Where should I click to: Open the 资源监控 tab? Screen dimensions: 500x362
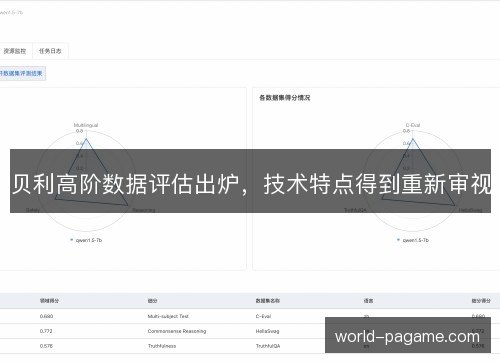15,51
